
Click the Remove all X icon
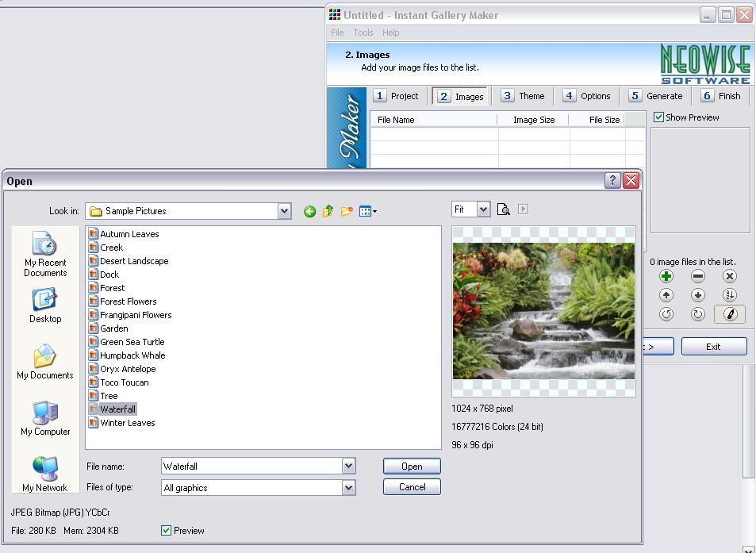[x=730, y=276]
